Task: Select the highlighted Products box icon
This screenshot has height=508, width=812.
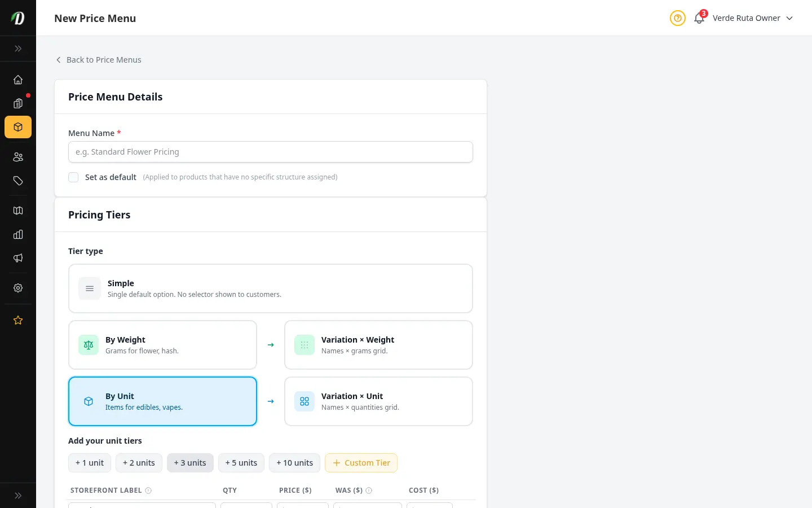Action: tap(18, 127)
